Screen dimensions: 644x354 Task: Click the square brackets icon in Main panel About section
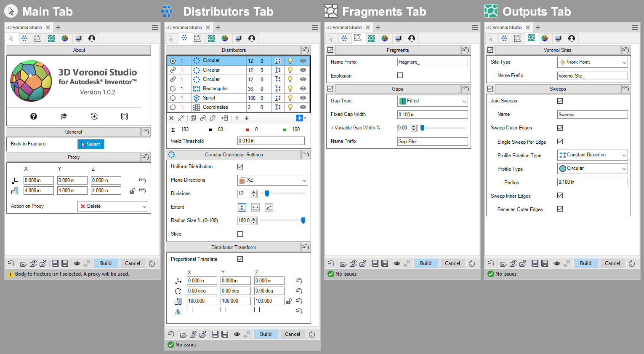tap(125, 116)
